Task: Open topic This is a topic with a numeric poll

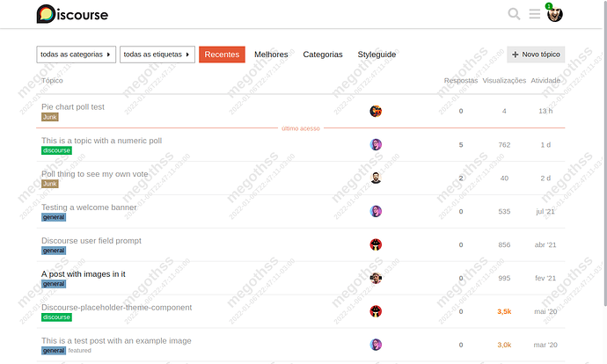Action: (101, 141)
